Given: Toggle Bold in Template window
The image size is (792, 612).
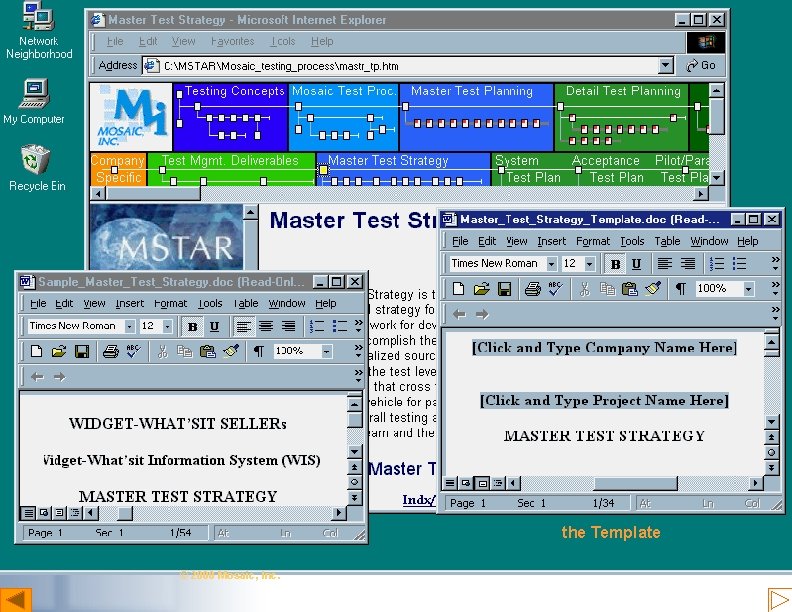Looking at the screenshot, I should click(x=615, y=264).
